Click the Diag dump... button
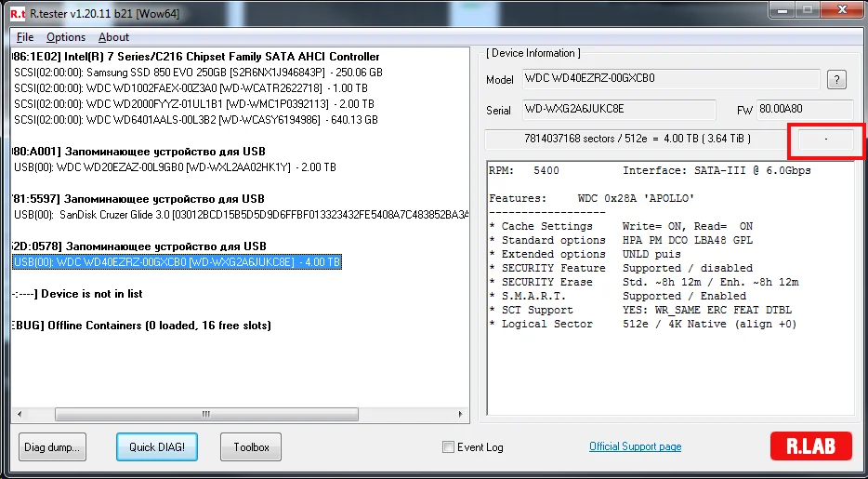The image size is (868, 479). tap(52, 446)
